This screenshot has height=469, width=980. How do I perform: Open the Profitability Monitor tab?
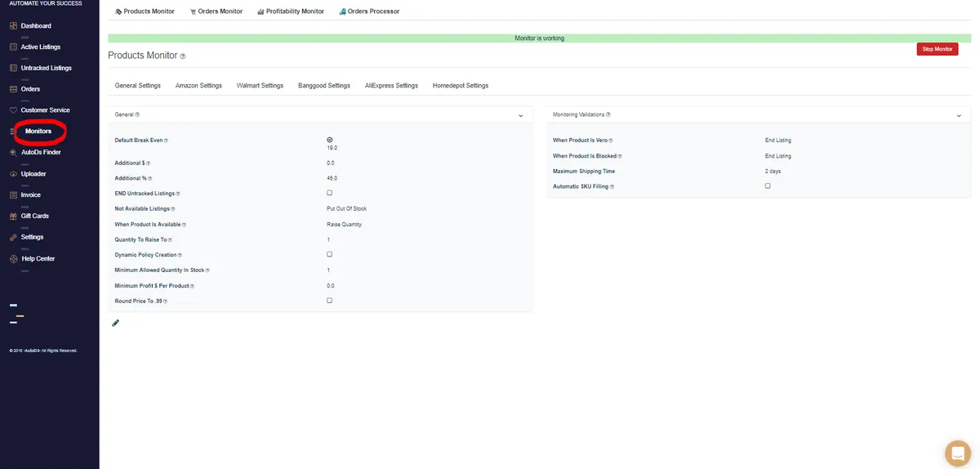tap(290, 11)
